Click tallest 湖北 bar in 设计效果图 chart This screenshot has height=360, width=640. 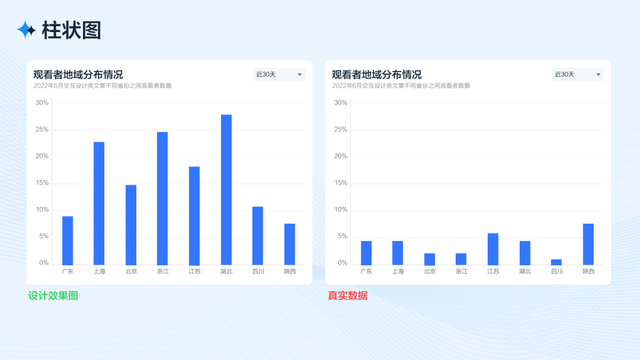(x=226, y=190)
